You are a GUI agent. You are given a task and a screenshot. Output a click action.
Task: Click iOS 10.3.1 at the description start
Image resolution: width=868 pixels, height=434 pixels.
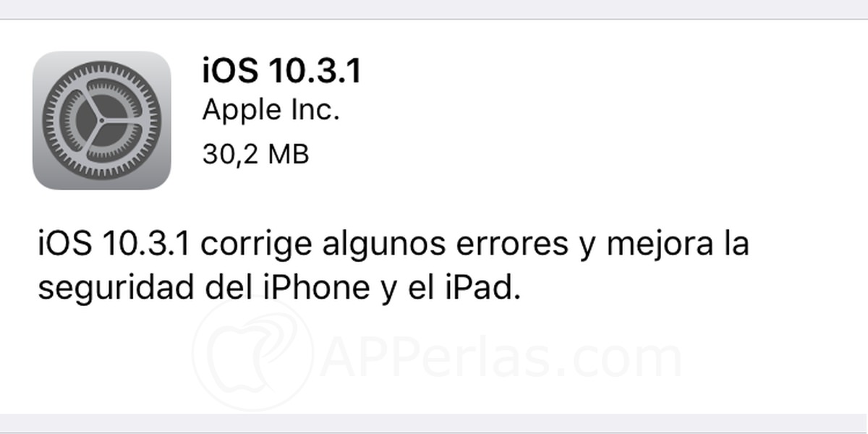pos(114,244)
